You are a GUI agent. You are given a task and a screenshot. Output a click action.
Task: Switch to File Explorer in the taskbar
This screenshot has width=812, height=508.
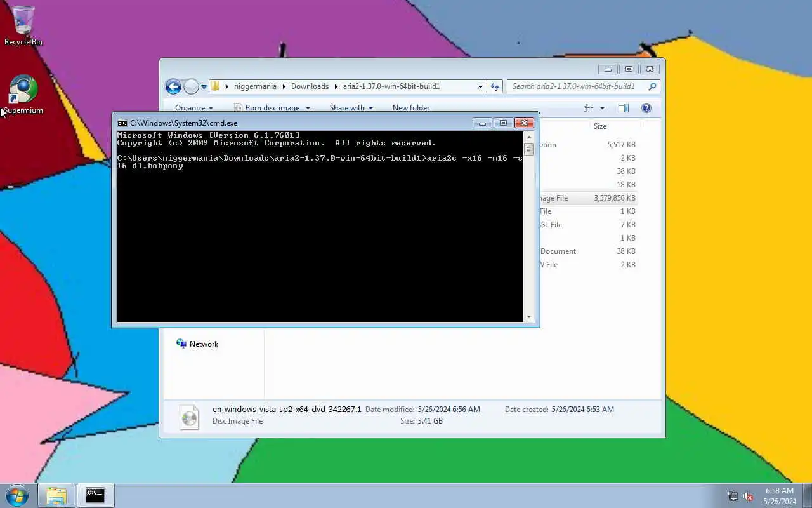(x=56, y=495)
